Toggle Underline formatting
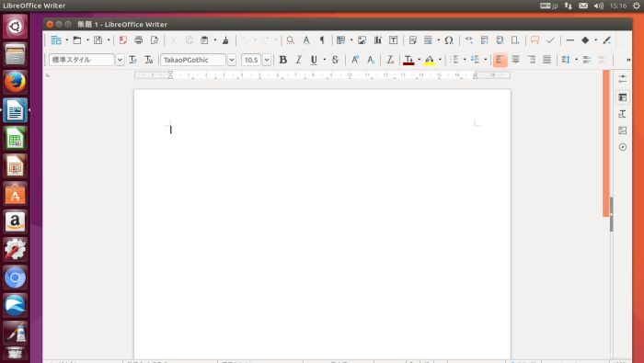This screenshot has height=363, width=644. tap(315, 60)
